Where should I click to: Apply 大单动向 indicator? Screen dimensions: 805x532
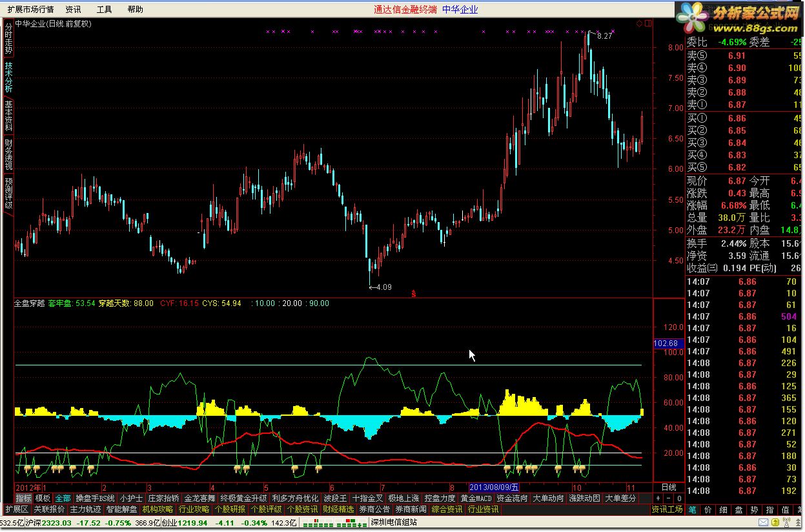point(549,498)
